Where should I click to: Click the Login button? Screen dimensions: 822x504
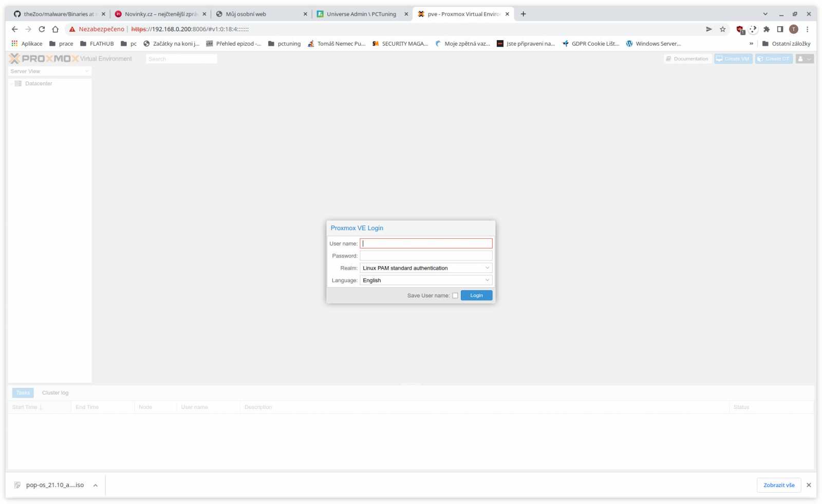[x=476, y=295]
